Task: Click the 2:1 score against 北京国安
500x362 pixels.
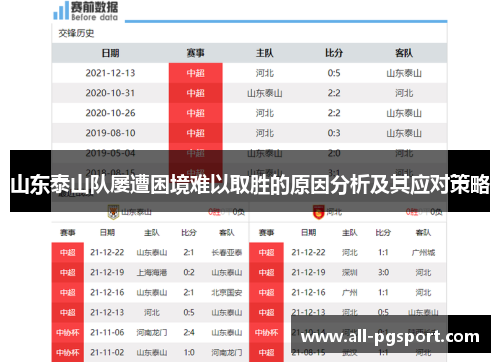Action: [x=189, y=293]
